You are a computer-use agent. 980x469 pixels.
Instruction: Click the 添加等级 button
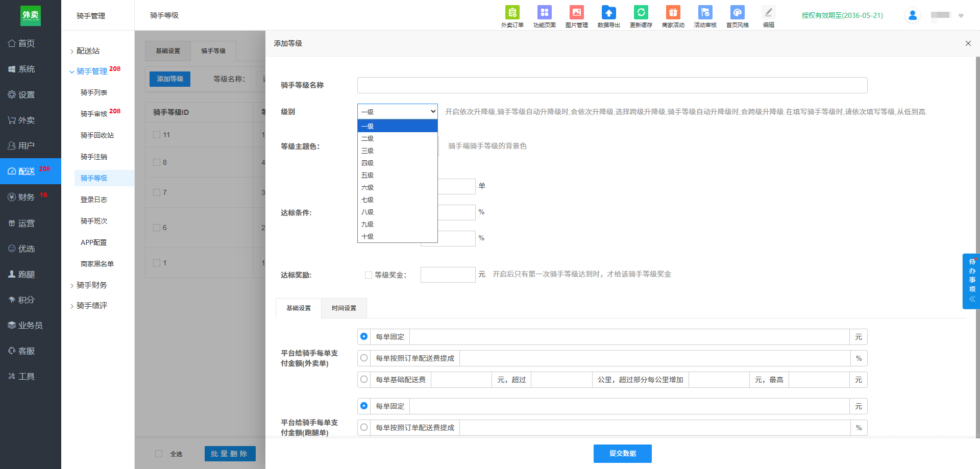pos(170,79)
